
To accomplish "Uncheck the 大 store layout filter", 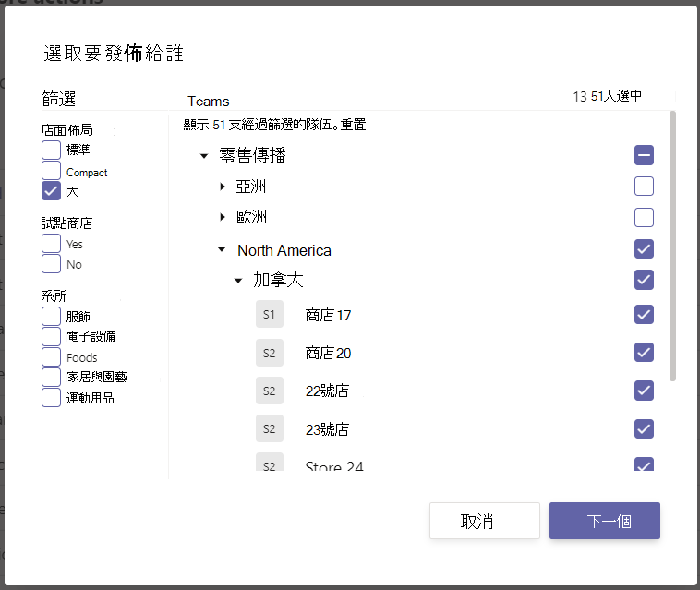I will (51, 190).
